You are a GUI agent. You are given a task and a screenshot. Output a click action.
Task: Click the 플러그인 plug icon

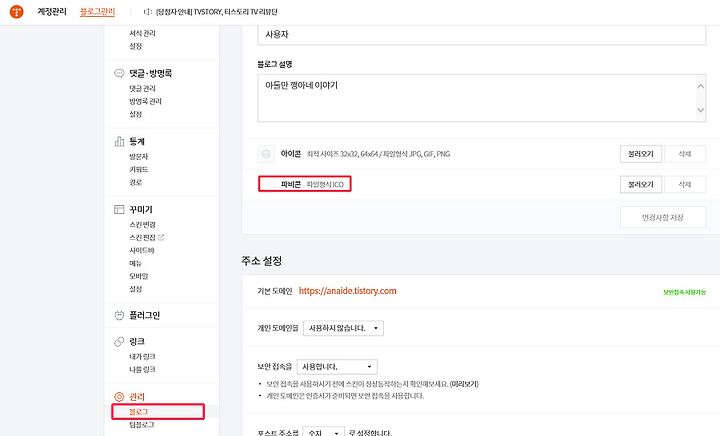click(119, 315)
